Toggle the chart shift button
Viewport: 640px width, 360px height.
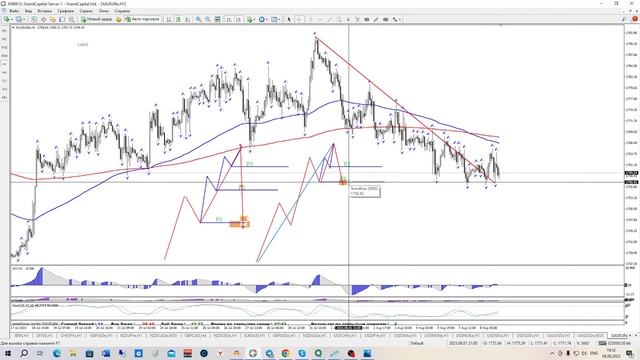[x=238, y=19]
